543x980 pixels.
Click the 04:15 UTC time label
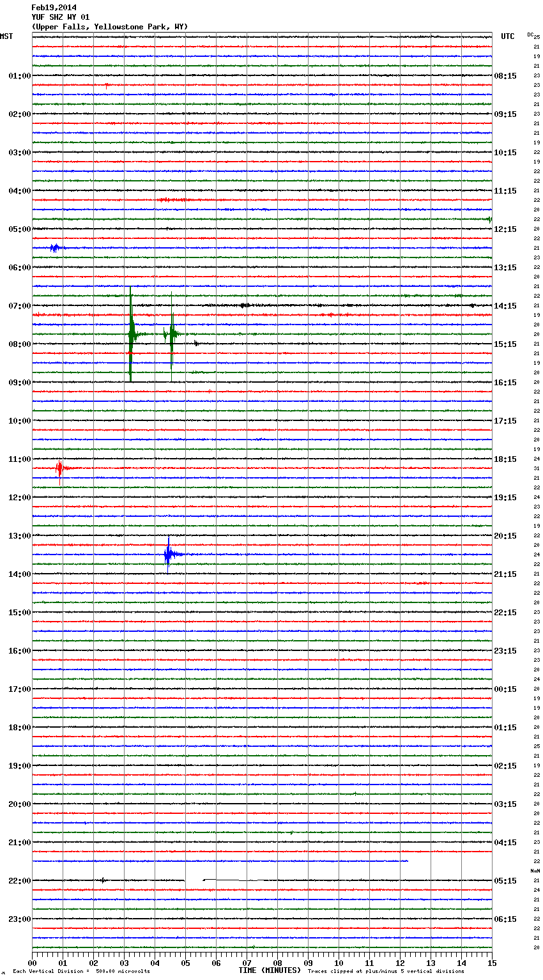tap(505, 843)
